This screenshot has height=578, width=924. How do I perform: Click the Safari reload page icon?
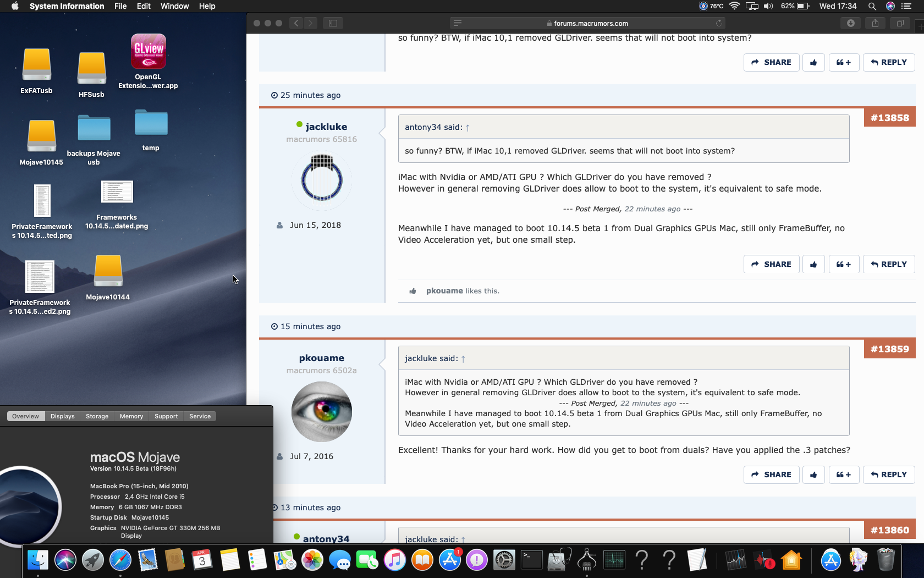pos(719,23)
